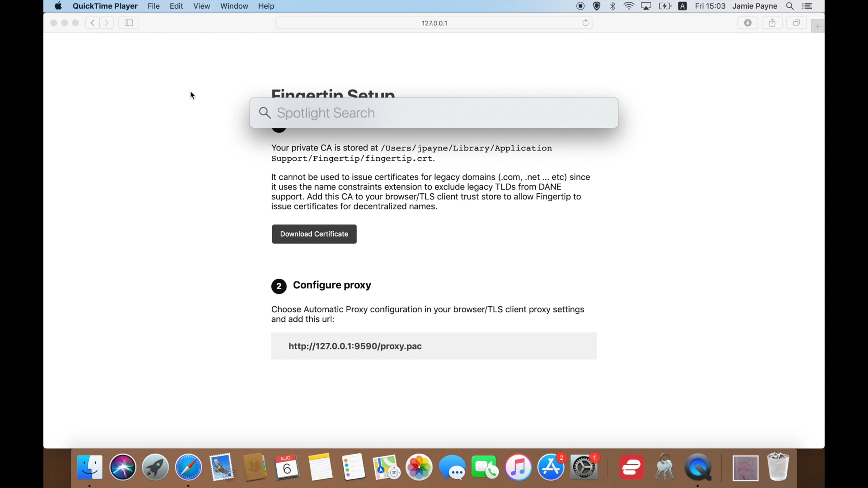Open Maps app in the Dock
The image size is (868, 488).
point(386,467)
